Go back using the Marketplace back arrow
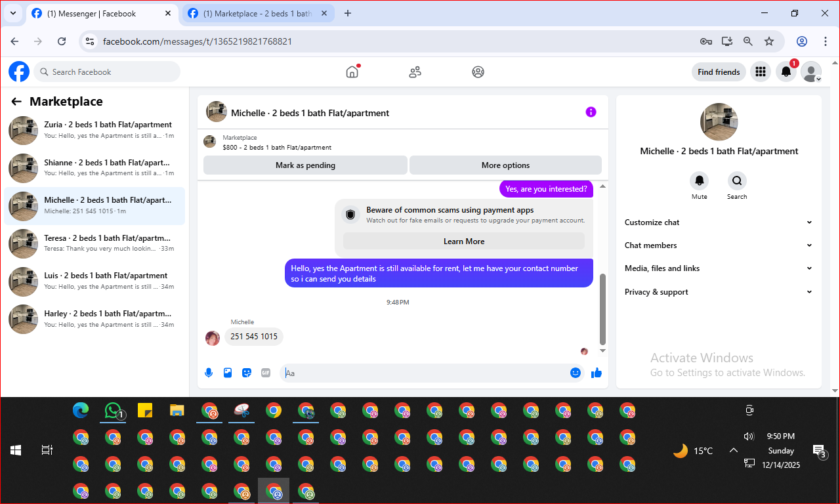The width and height of the screenshot is (840, 504). [16, 102]
